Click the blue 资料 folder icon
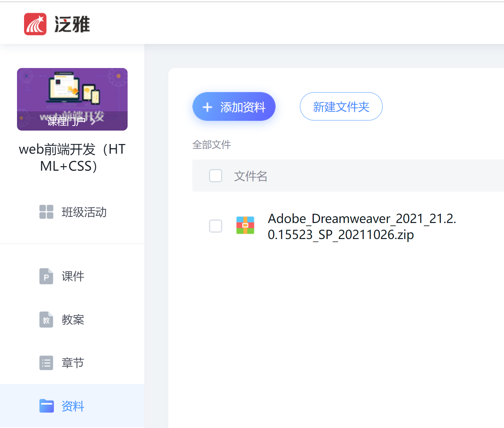 click(46, 406)
